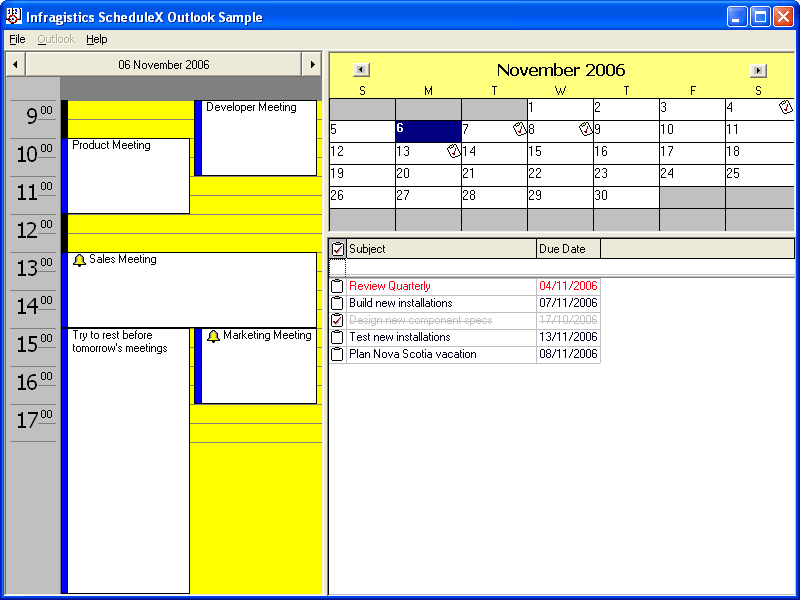This screenshot has height=600, width=800.
Task: Sort tasks by Due Date column header
Action: (568, 249)
